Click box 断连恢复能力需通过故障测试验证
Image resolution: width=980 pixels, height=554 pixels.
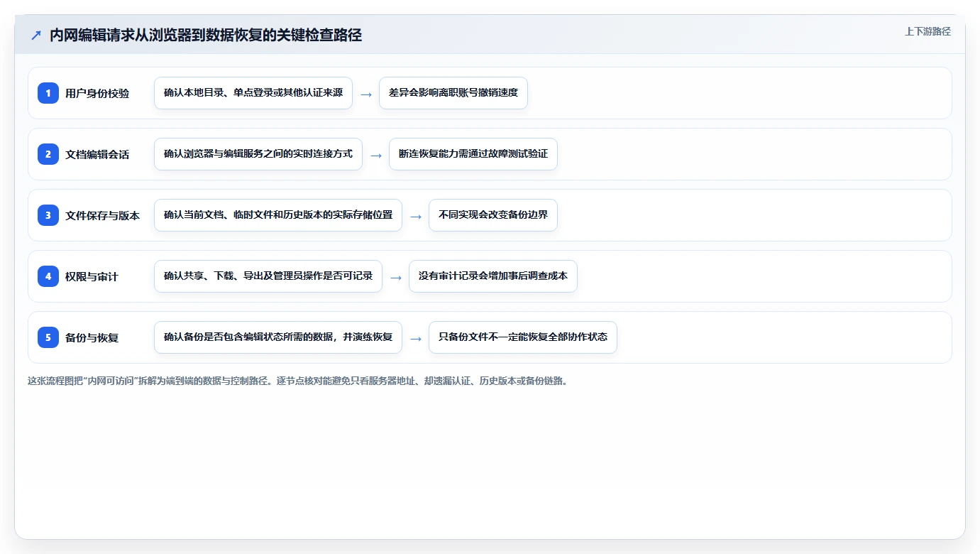click(473, 154)
